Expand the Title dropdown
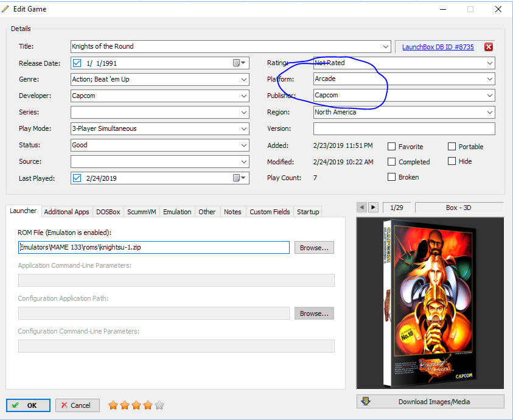Viewport: 513px width, 420px height. pyautogui.click(x=386, y=46)
